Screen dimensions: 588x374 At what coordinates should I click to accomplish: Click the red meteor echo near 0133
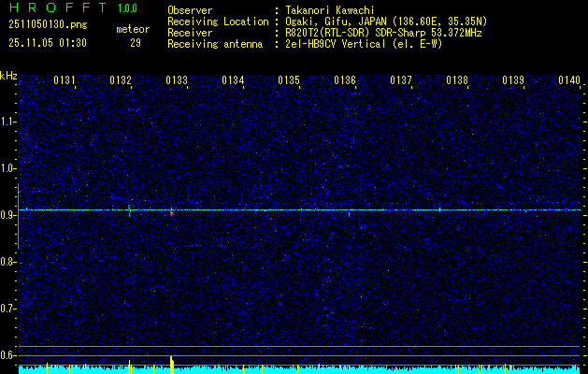tap(172, 213)
